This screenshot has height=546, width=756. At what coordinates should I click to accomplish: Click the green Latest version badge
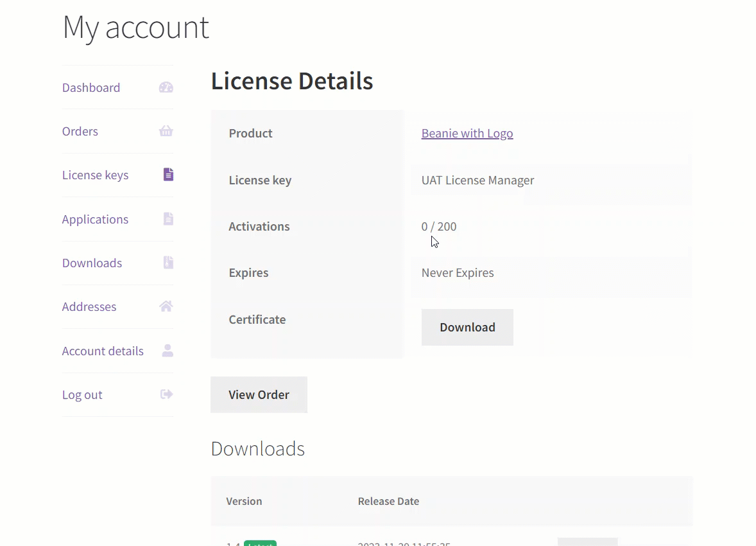261,544
